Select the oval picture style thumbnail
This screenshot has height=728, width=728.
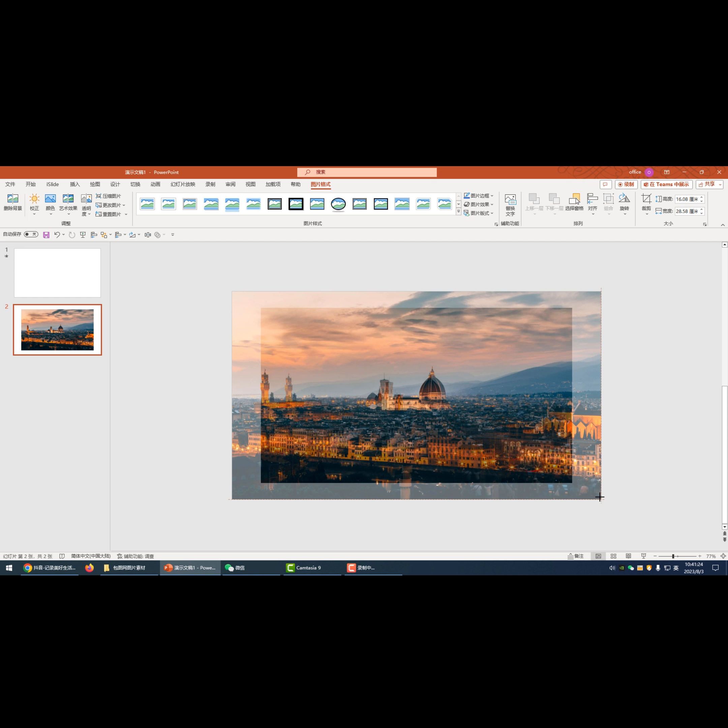338,204
